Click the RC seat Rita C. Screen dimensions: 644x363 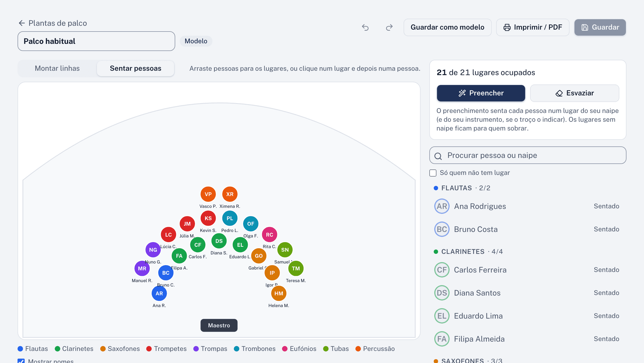[269, 235]
